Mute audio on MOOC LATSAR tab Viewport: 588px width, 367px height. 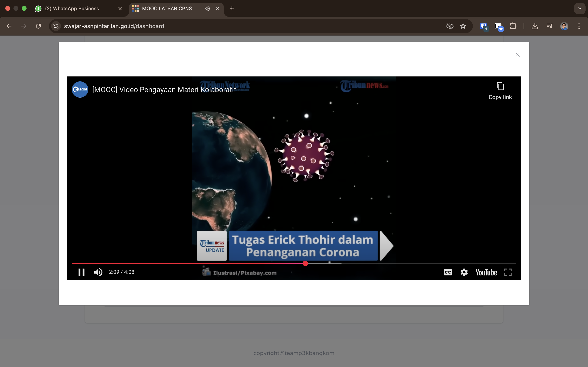point(207,9)
